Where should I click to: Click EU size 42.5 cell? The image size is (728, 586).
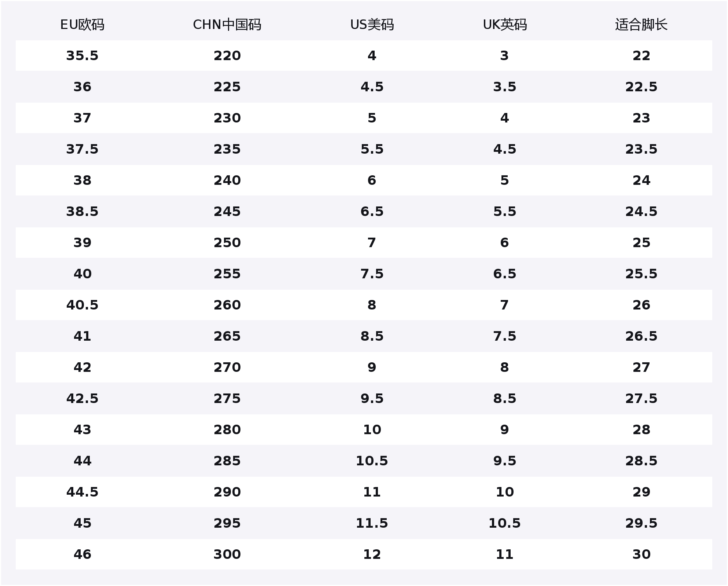[x=82, y=399]
